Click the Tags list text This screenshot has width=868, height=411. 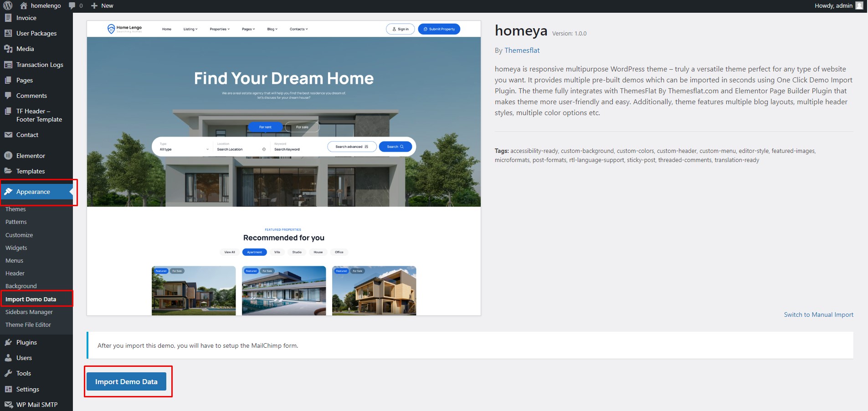click(655, 155)
